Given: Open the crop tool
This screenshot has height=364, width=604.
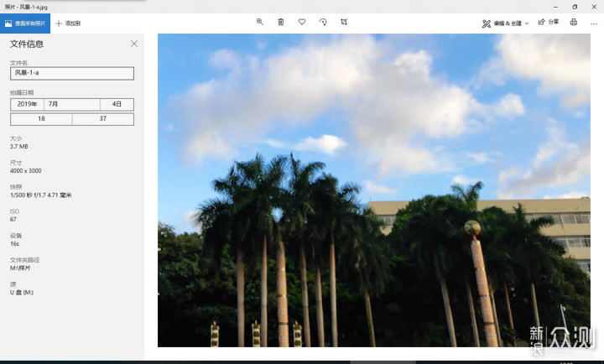Looking at the screenshot, I should point(344,22).
